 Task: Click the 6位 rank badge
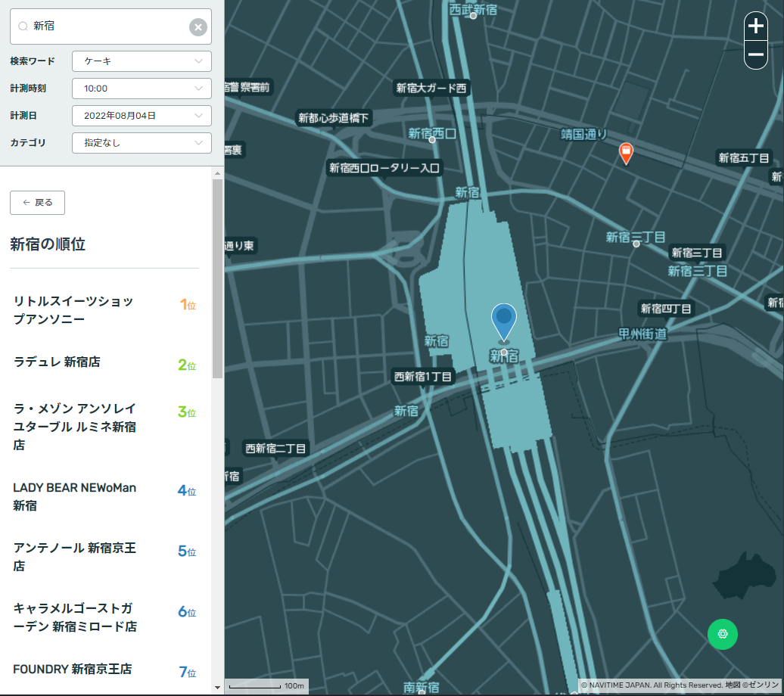tap(187, 611)
